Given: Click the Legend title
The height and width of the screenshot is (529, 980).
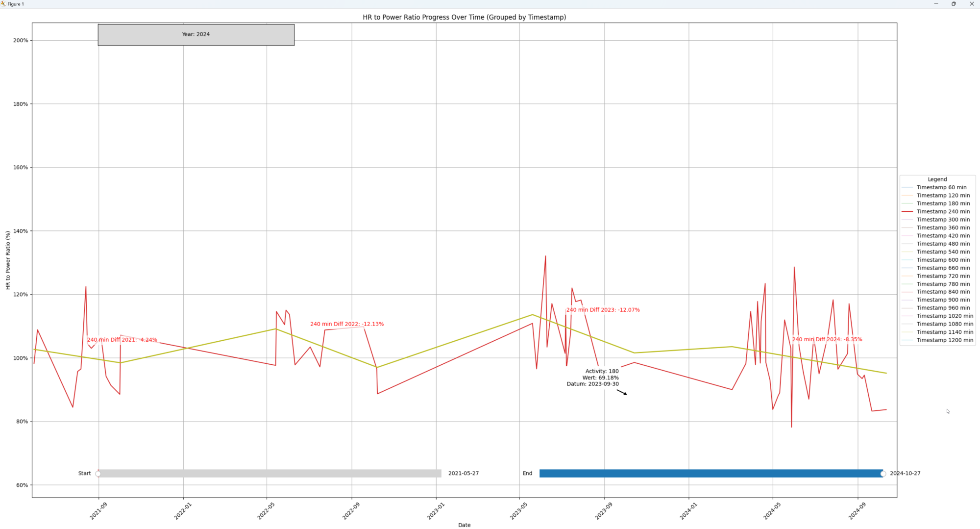Looking at the screenshot, I should (937, 179).
